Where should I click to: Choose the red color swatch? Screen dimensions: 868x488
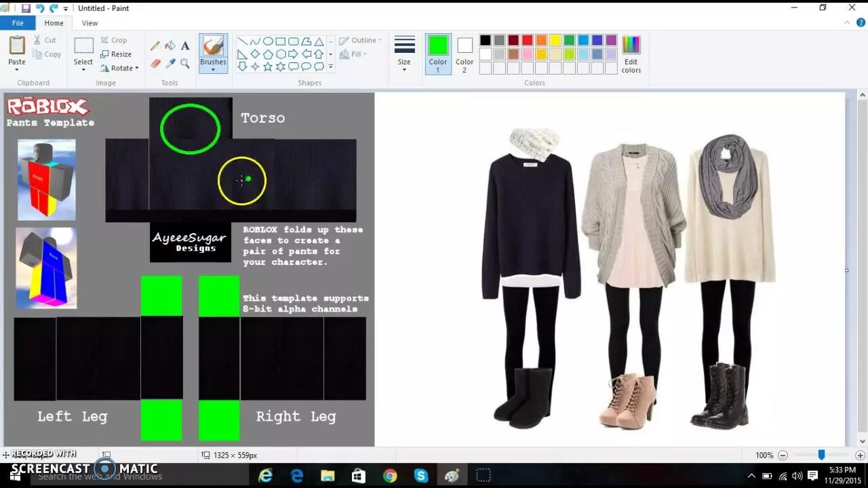pyautogui.click(x=527, y=40)
